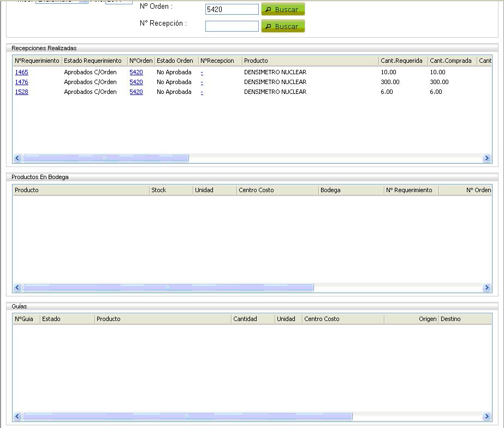Select Aprobados C/Orden in row 1465
This screenshot has height=428, width=504.
click(90, 72)
